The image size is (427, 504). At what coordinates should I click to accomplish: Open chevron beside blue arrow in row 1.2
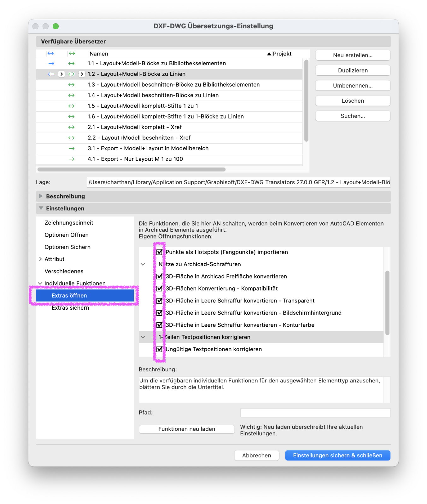pos(61,74)
